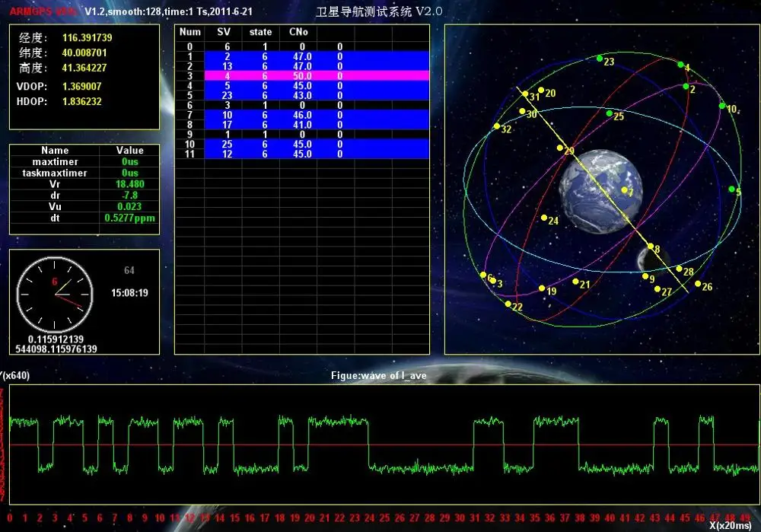Select satellite 22 marker near bottom orbit
The width and height of the screenshot is (761, 532).
point(508,304)
